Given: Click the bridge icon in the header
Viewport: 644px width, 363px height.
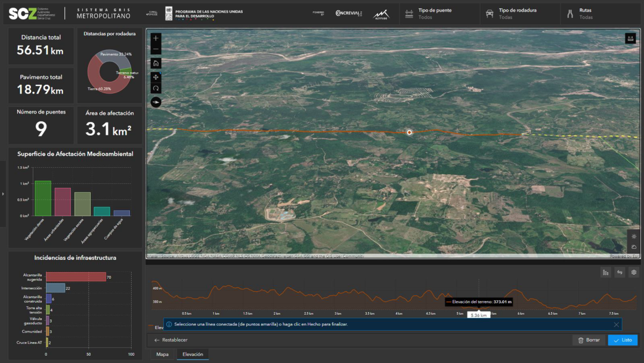Looking at the screenshot, I should pyautogui.click(x=409, y=14).
